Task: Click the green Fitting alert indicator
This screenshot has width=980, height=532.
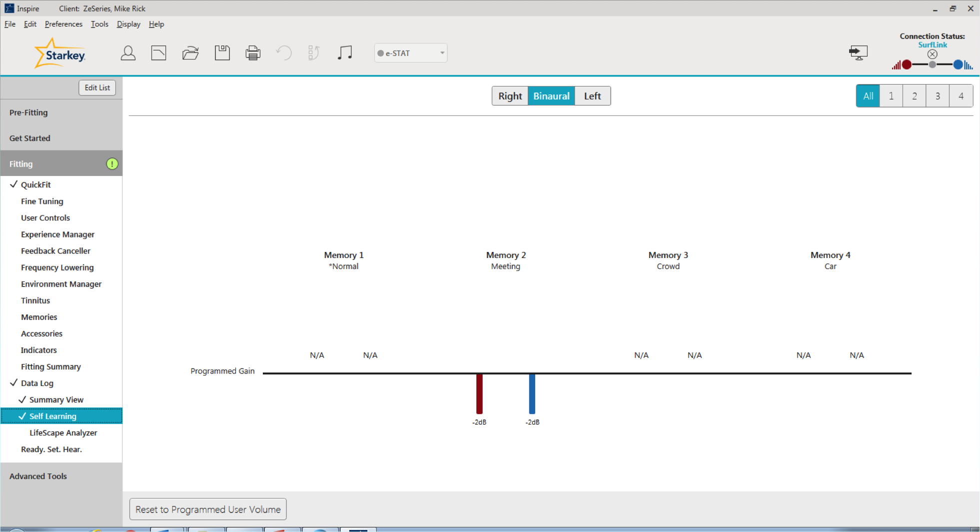Action: point(112,164)
